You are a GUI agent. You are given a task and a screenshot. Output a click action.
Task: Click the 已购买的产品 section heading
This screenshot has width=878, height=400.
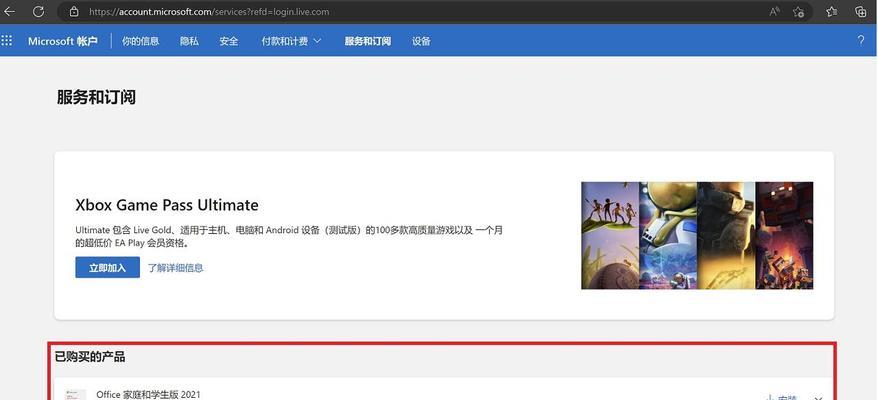(x=90, y=356)
